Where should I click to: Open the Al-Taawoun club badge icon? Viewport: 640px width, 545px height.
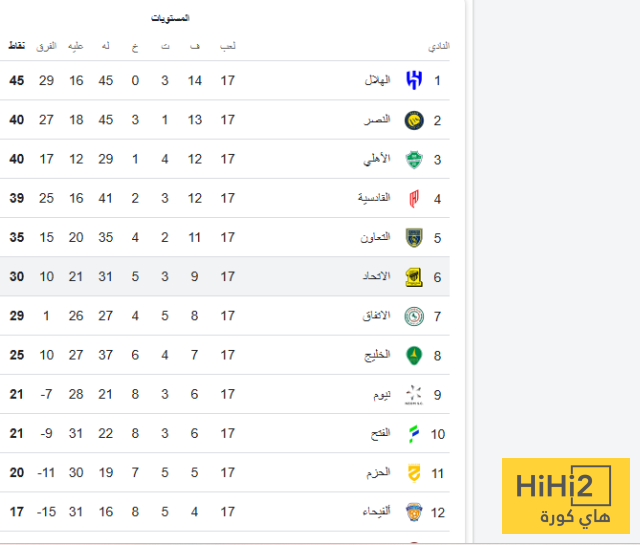413,238
